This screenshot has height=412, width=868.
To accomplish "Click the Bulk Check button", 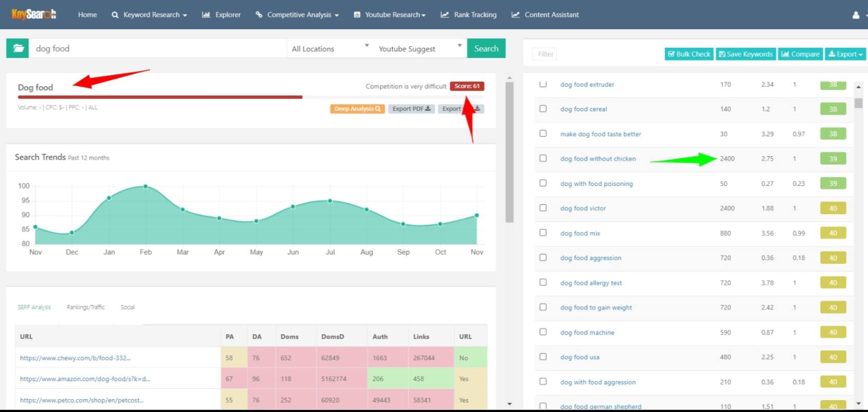I will [x=689, y=54].
